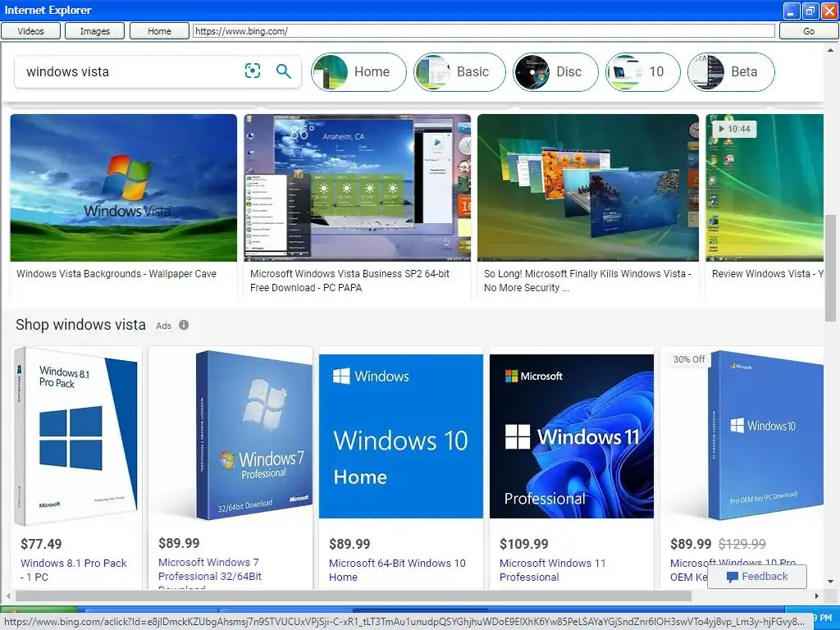Click the horizontal scrollbar thumb
The image size is (840, 630).
(354, 596)
